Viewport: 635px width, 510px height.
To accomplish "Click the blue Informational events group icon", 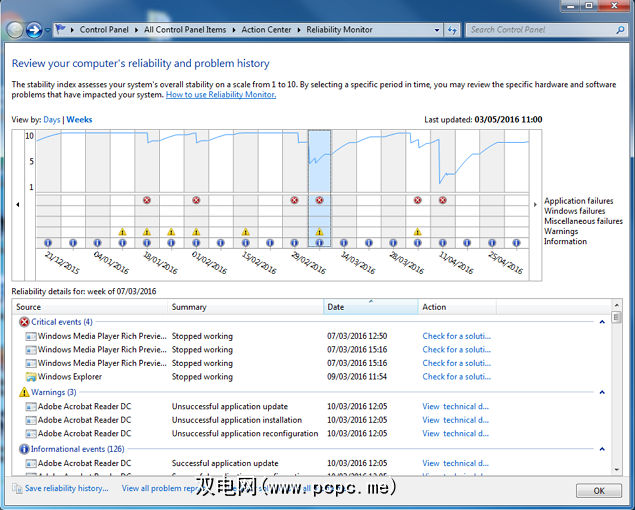I will pyautogui.click(x=24, y=449).
